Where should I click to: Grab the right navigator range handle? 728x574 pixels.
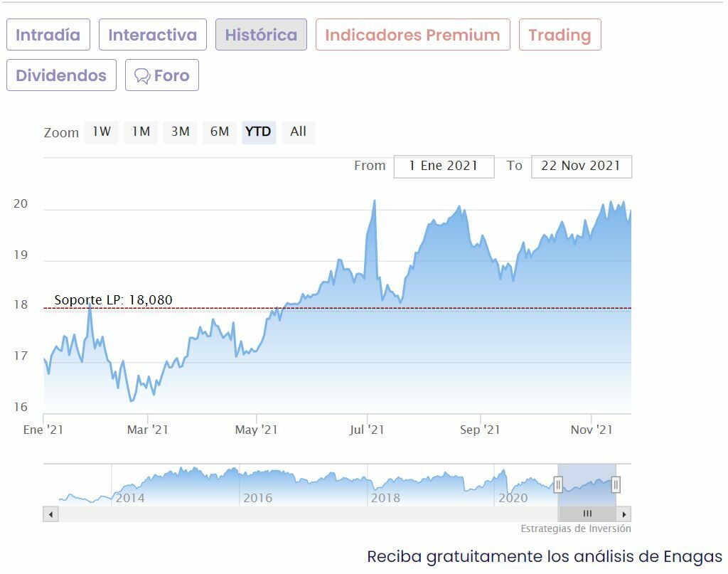[616, 485]
